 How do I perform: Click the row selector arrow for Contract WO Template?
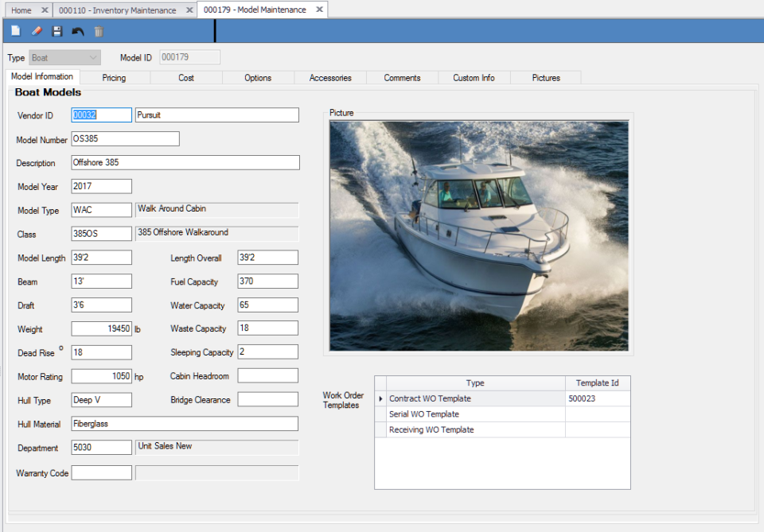383,398
